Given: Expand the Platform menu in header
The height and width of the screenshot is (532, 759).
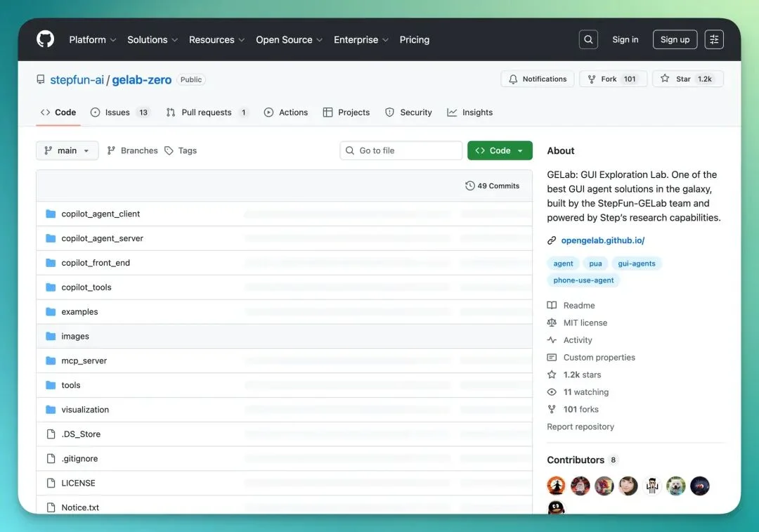Looking at the screenshot, I should [92, 40].
